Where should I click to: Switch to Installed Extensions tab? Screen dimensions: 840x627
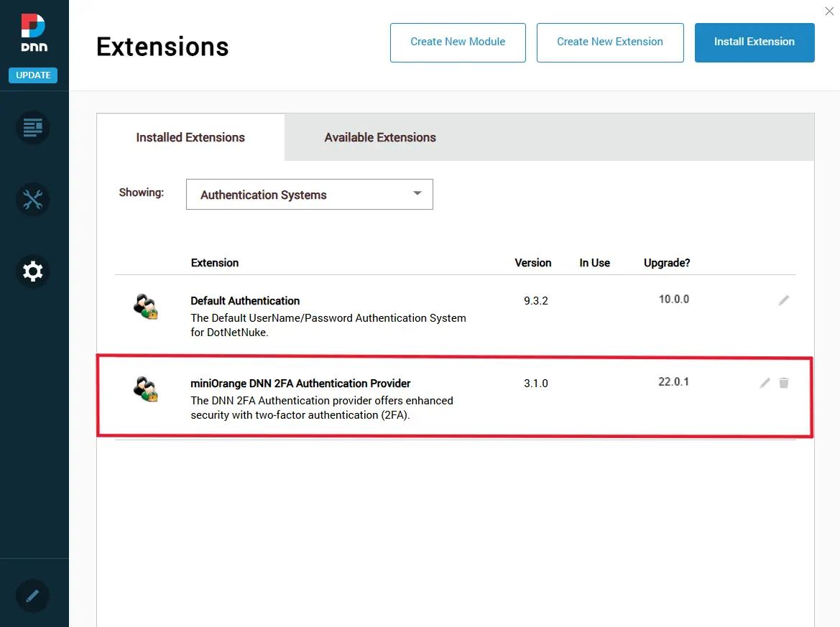(190, 137)
